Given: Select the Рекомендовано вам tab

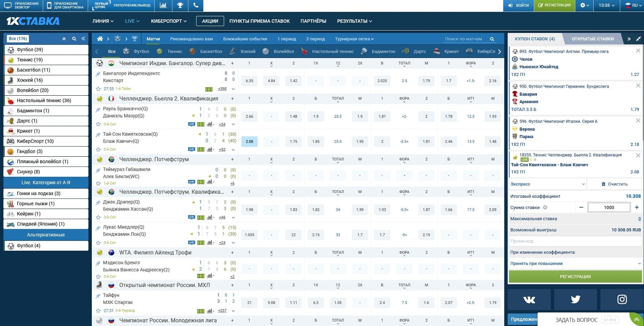Looking at the screenshot, I should (192, 39).
